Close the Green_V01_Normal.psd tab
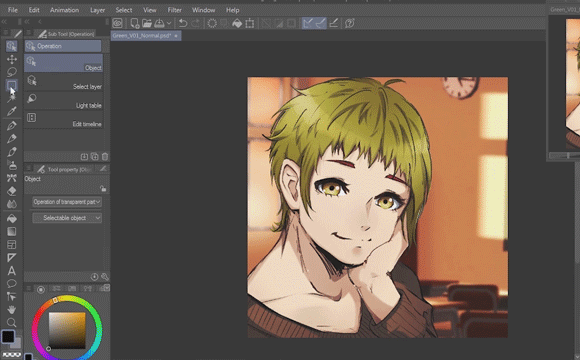 [x=176, y=36]
